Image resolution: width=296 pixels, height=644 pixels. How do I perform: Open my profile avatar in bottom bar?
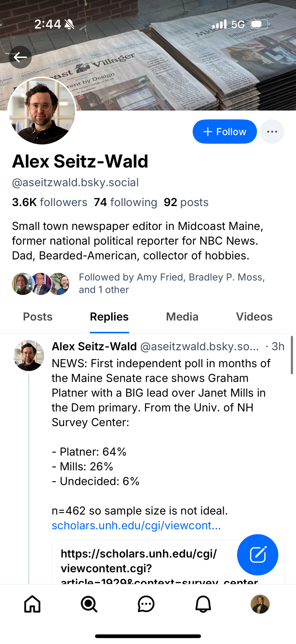260,604
